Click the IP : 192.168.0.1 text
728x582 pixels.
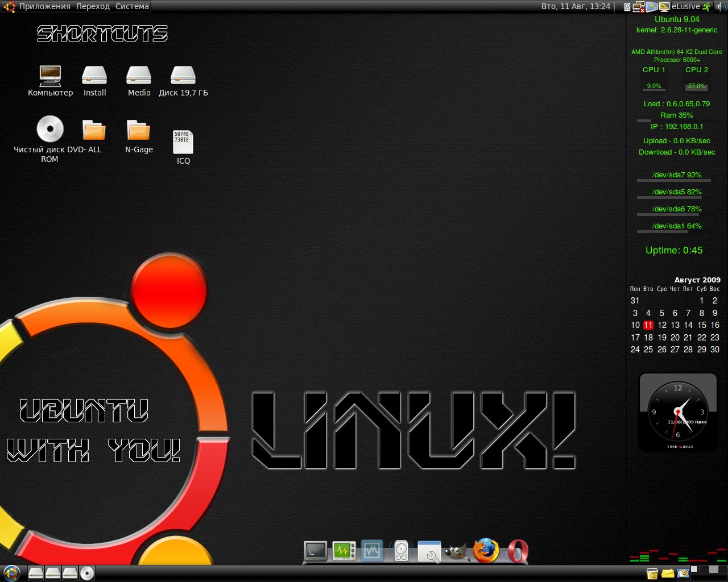click(677, 127)
